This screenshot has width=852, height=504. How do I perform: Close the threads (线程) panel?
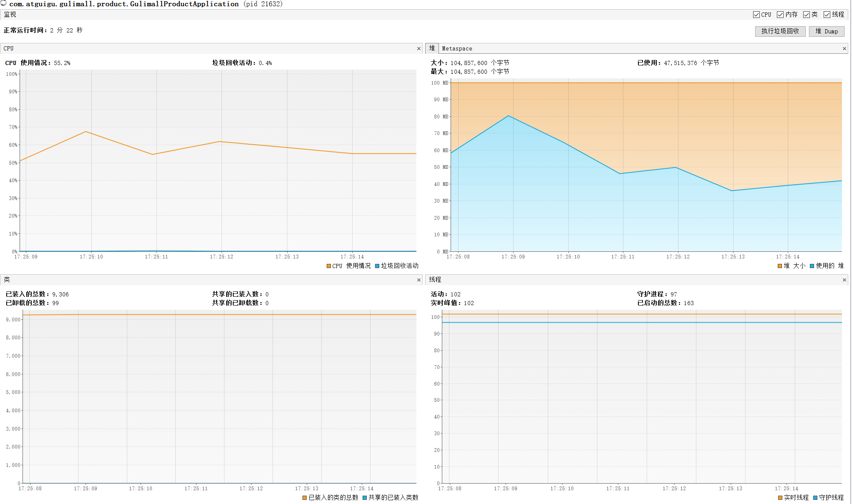click(x=844, y=280)
